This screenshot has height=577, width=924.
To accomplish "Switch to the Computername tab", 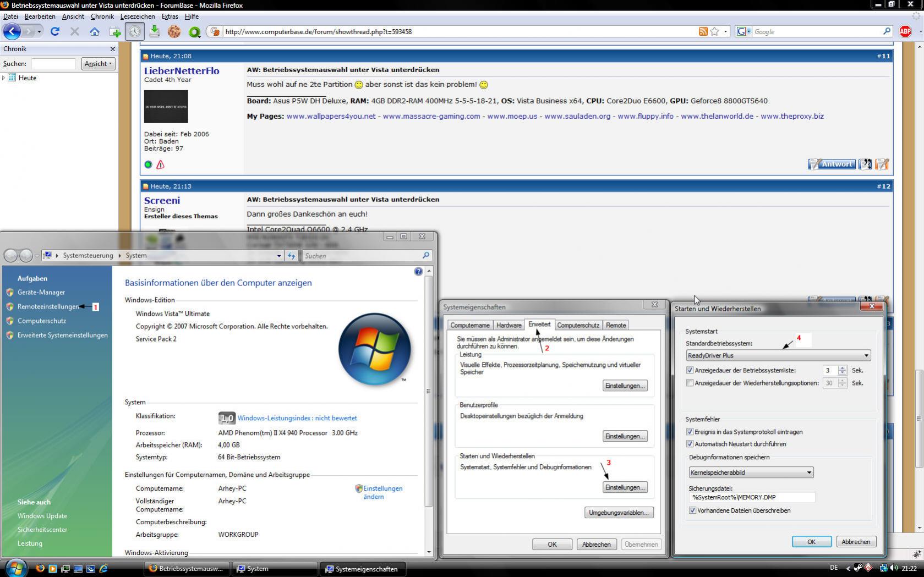I will 470,325.
